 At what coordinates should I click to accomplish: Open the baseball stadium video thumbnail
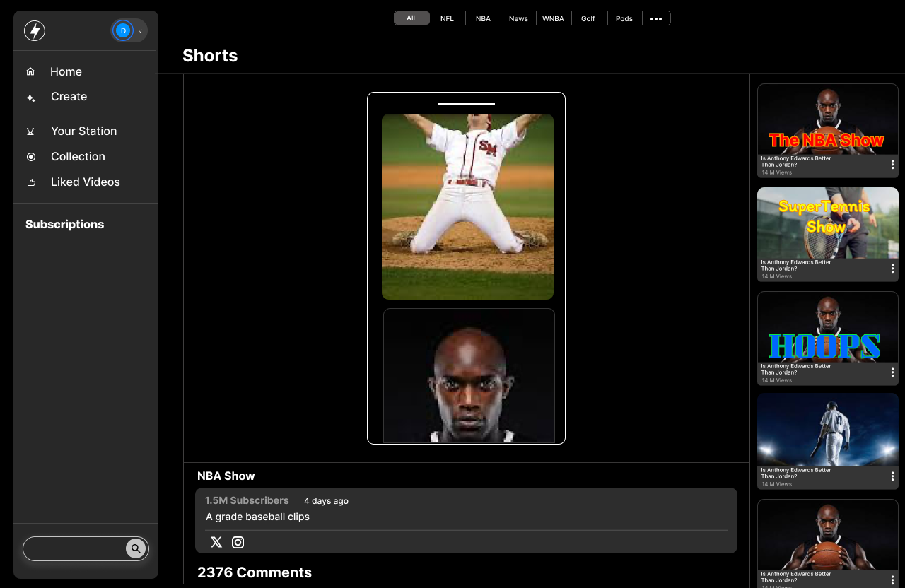[x=828, y=430]
